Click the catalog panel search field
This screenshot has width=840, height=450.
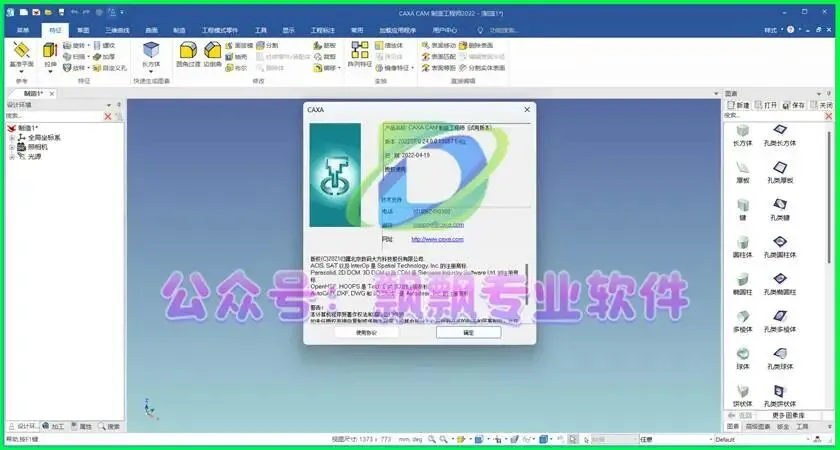(x=774, y=116)
